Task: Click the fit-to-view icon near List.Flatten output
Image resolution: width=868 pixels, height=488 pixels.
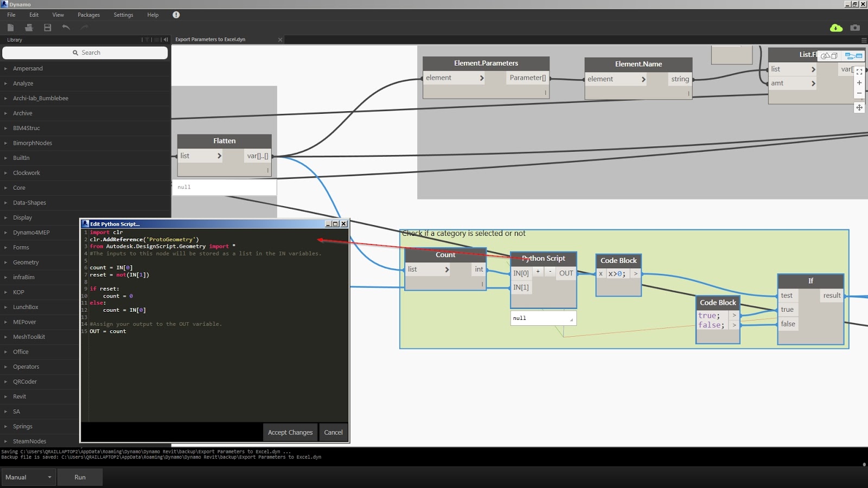Action: (x=859, y=72)
